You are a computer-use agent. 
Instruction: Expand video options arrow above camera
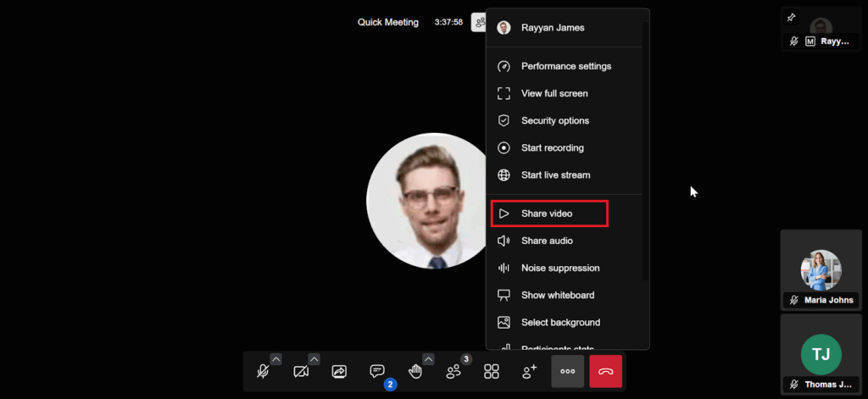click(314, 359)
